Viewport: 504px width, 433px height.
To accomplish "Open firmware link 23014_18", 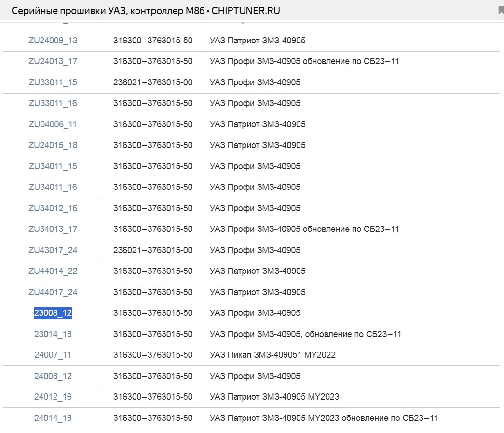I will coord(53,334).
